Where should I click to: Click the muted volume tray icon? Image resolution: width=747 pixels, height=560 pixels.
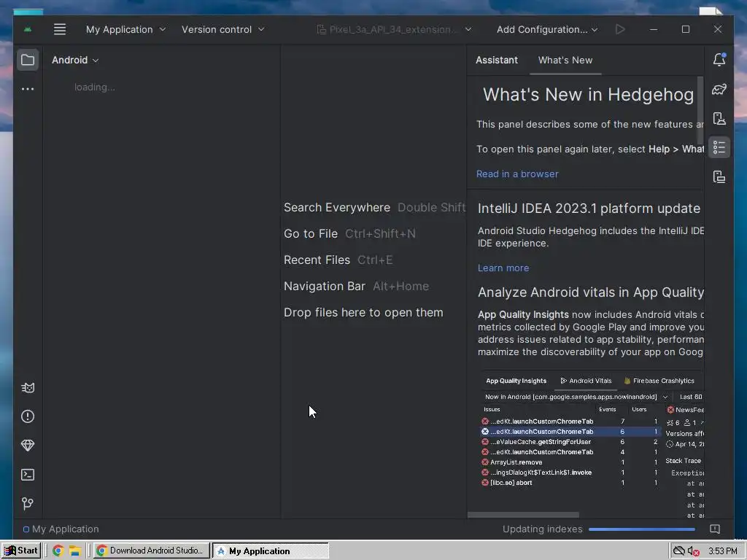tap(694, 551)
